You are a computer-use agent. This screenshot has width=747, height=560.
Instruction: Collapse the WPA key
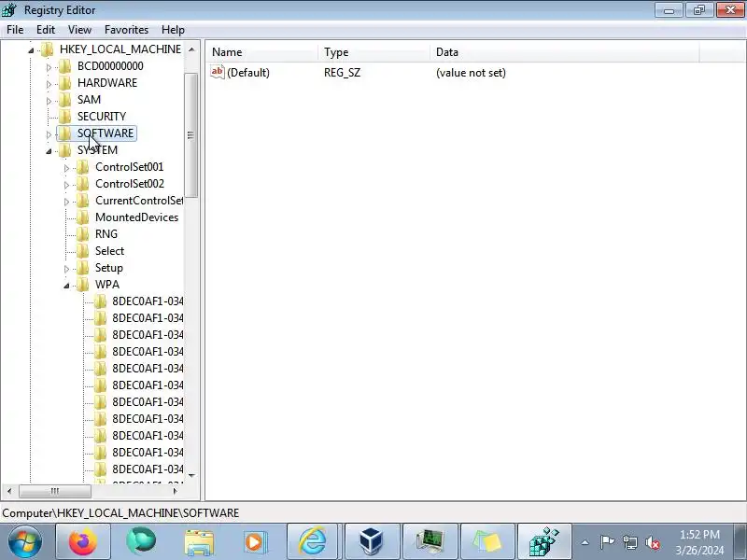[66, 286]
